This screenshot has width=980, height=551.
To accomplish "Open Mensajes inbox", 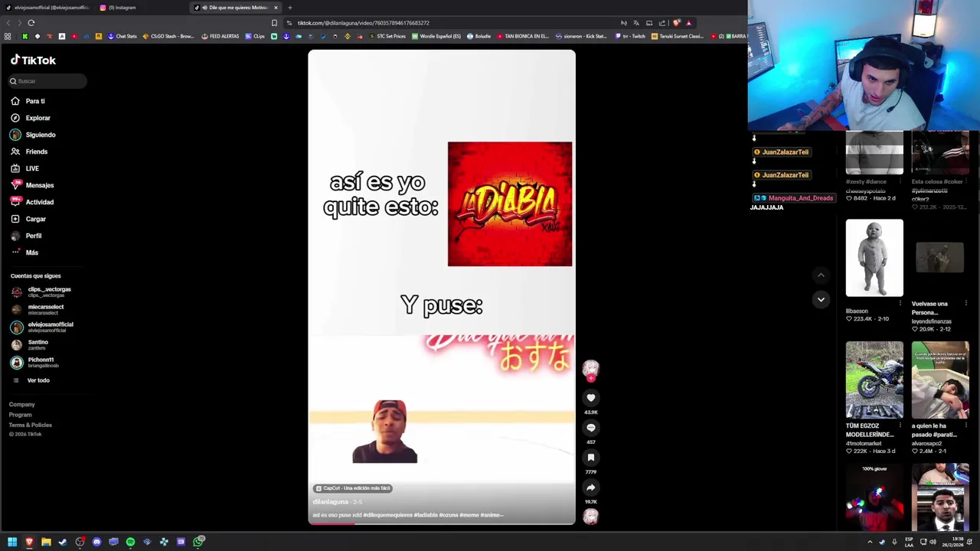I will tap(32, 185).
